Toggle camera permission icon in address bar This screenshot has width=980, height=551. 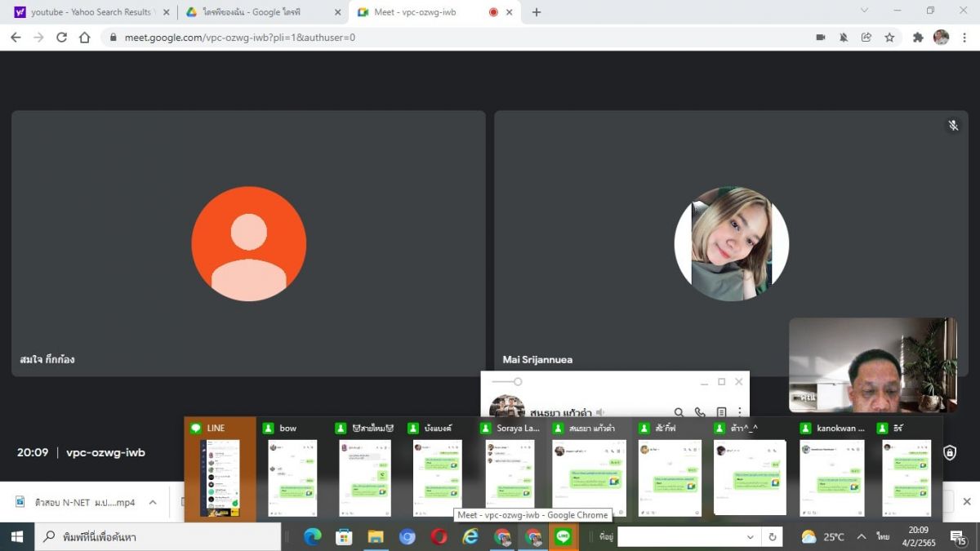point(821,38)
